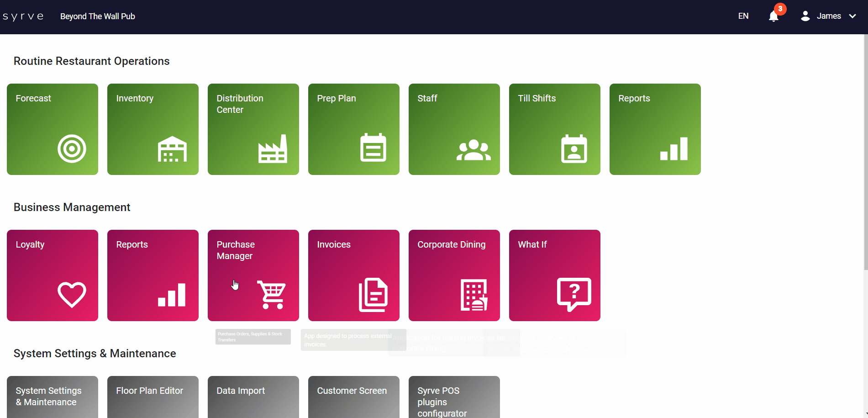Open the Distribution Center factory icon
The image size is (868, 418).
(x=273, y=149)
